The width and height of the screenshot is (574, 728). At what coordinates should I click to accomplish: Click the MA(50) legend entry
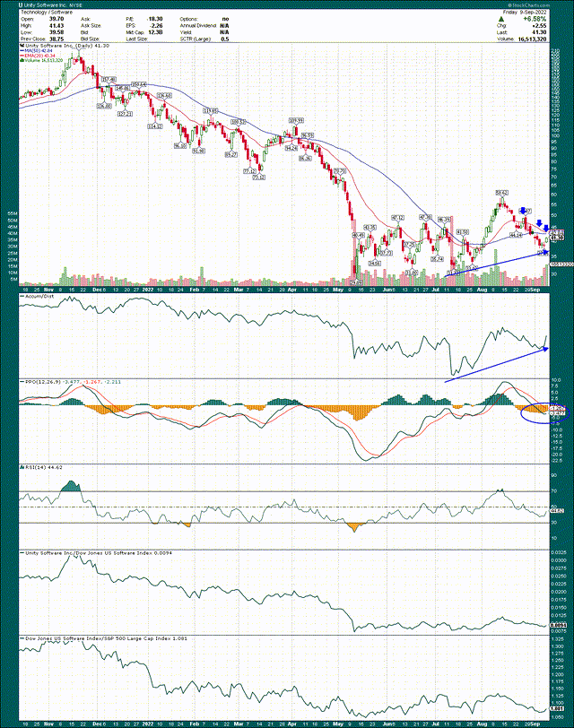[x=36, y=51]
